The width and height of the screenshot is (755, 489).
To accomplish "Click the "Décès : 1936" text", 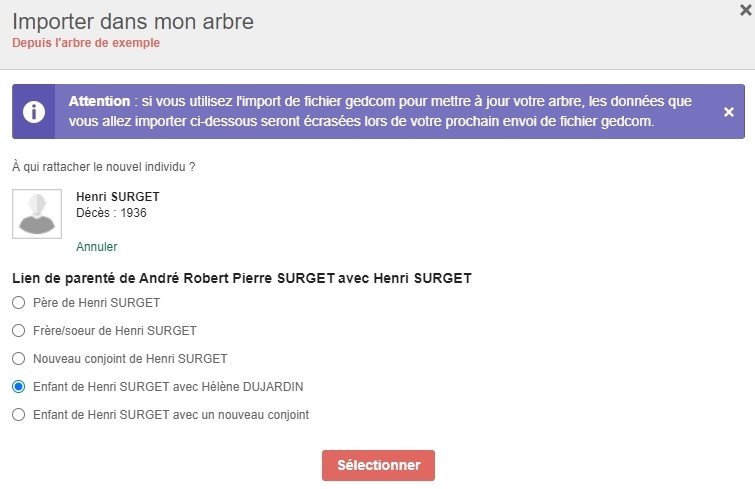I will [104, 212].
